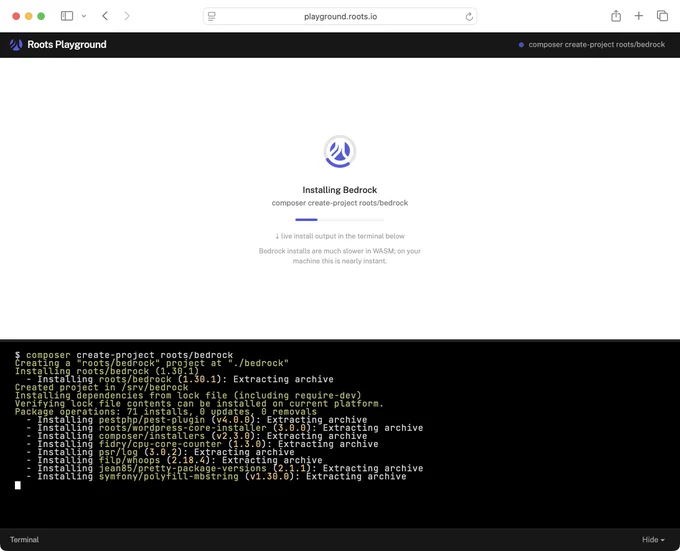Go back with the left arrow button
This screenshot has width=680, height=551.
(x=105, y=16)
